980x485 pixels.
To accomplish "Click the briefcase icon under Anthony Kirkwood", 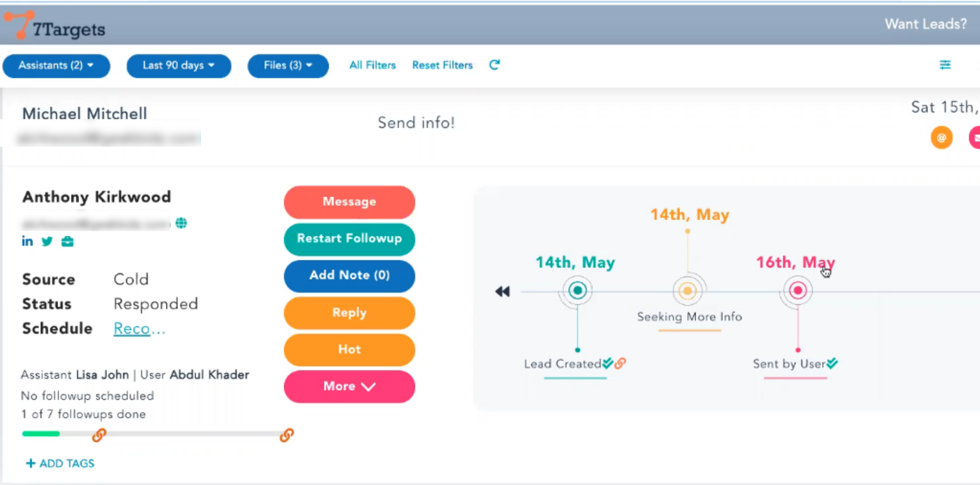I will pyautogui.click(x=67, y=241).
